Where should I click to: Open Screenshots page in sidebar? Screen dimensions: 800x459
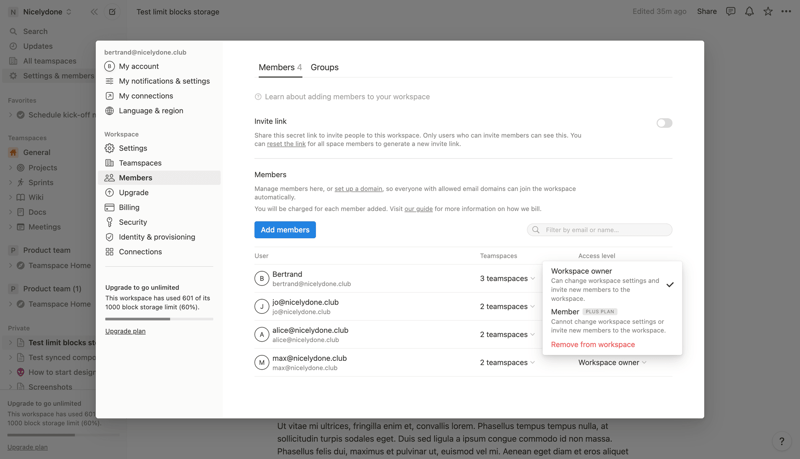point(50,387)
